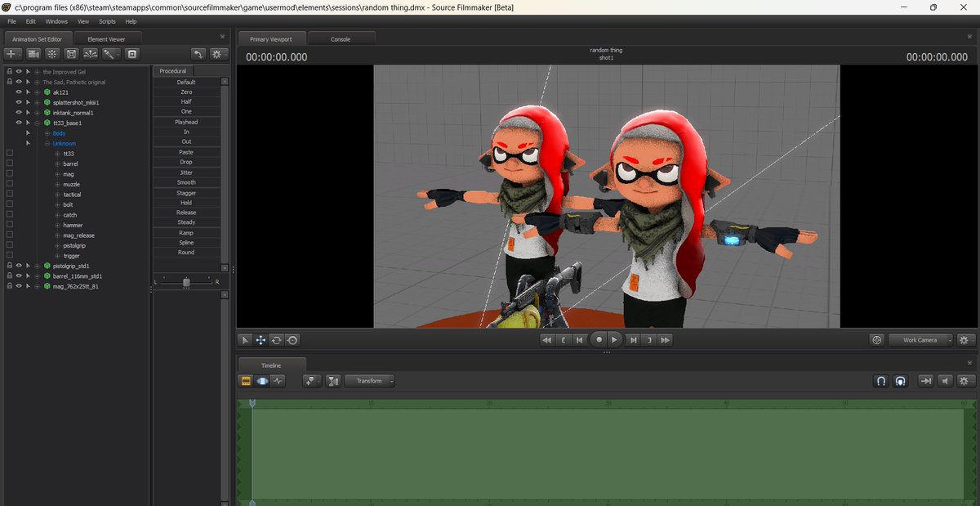The width and height of the screenshot is (980, 506).
Task: Open the viewport gear settings
Action: click(966, 340)
